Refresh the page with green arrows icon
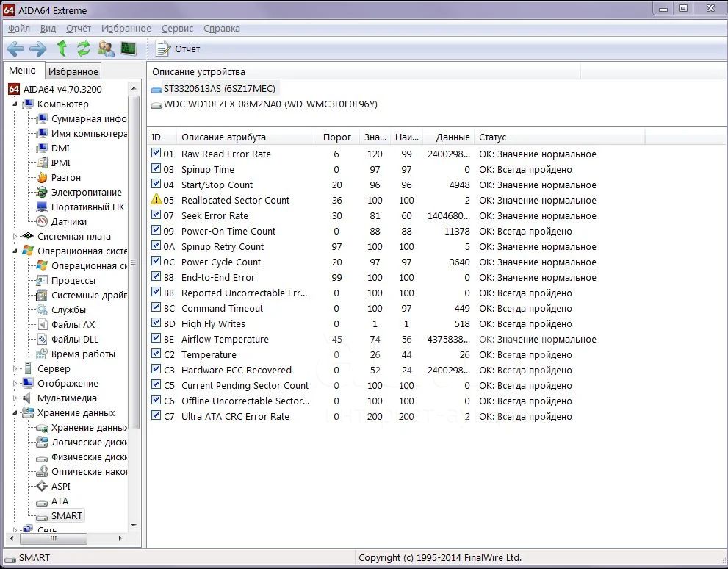728x569 pixels. [x=84, y=49]
